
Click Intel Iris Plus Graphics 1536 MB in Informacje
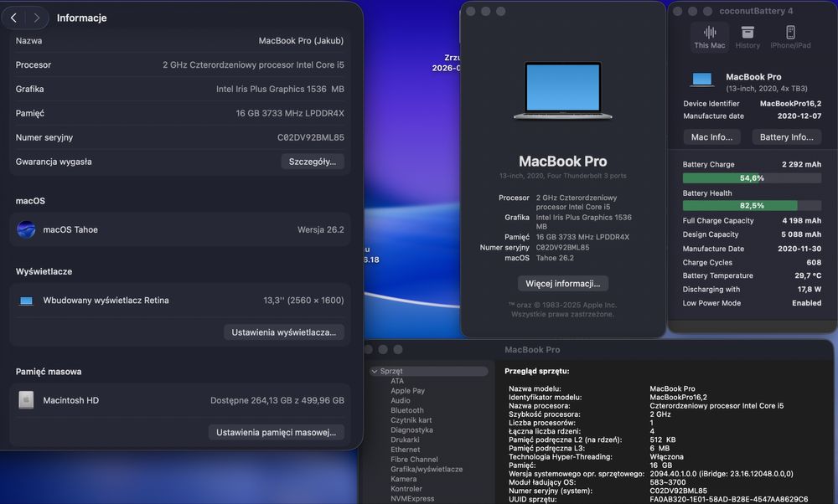tap(280, 89)
